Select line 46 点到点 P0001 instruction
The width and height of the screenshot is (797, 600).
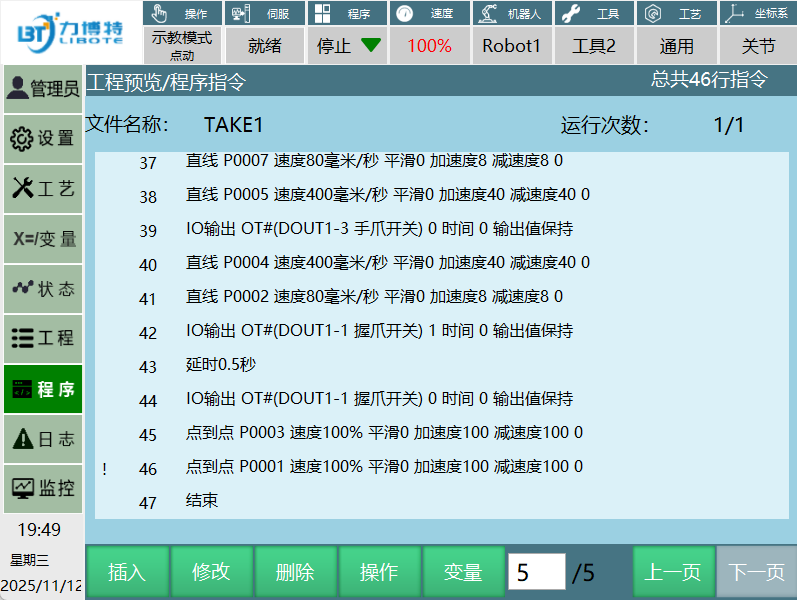[384, 467]
